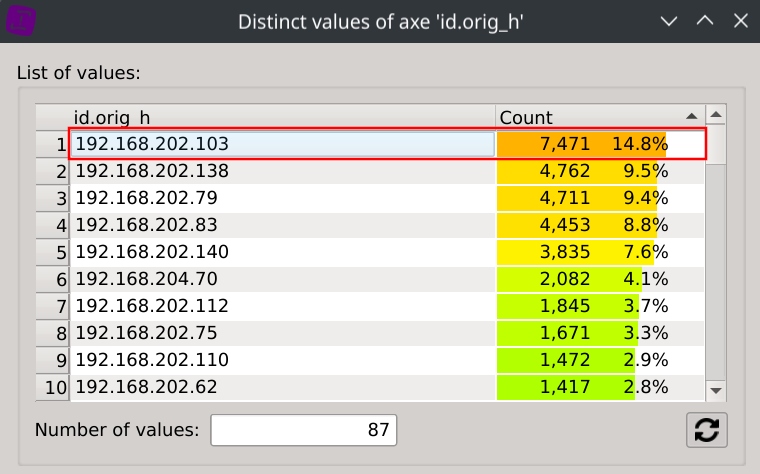
Task: Select the 192.168.202.103 value cell
Action: (282, 144)
